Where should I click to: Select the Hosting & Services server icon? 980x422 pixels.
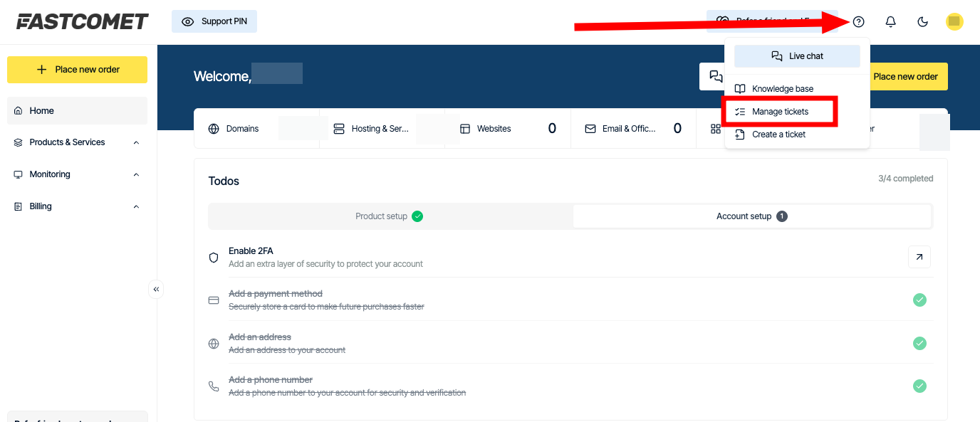(x=338, y=128)
